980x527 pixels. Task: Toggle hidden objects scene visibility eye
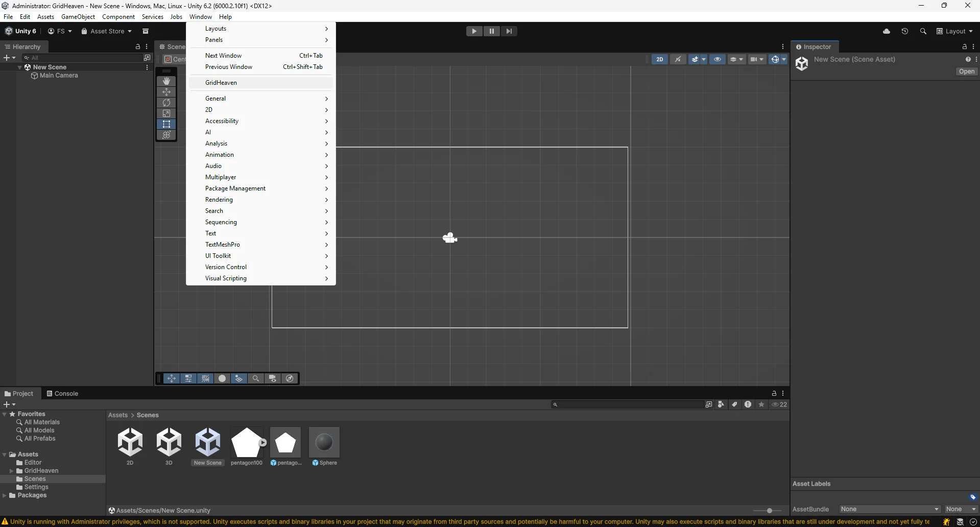pos(718,59)
